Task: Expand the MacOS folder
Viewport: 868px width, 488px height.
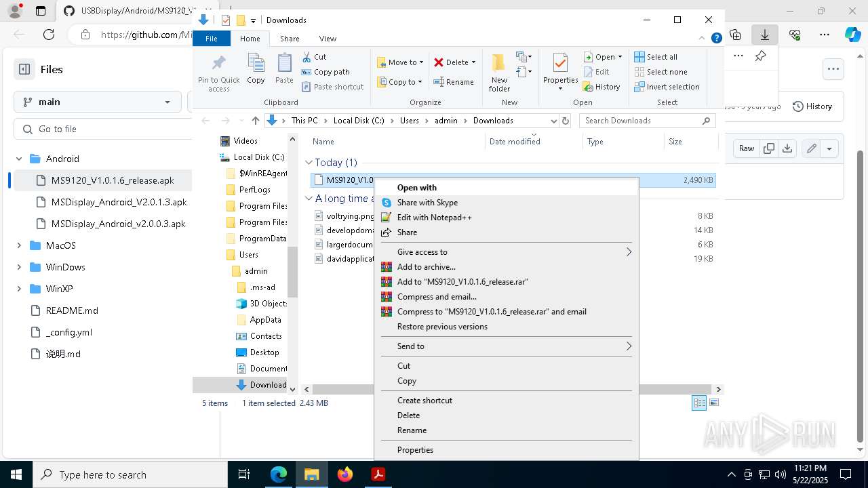Action: click(x=19, y=245)
